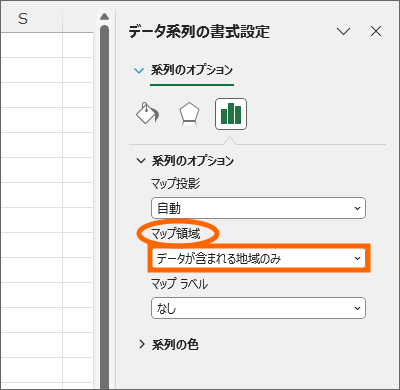Open the Effects pentagon tab
The image size is (400, 390).
(x=189, y=114)
